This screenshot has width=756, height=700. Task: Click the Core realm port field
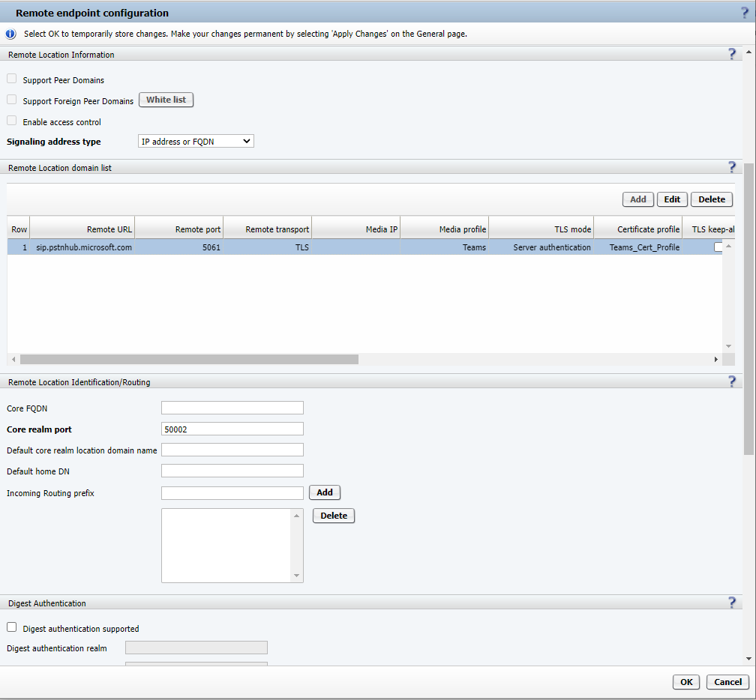232,429
